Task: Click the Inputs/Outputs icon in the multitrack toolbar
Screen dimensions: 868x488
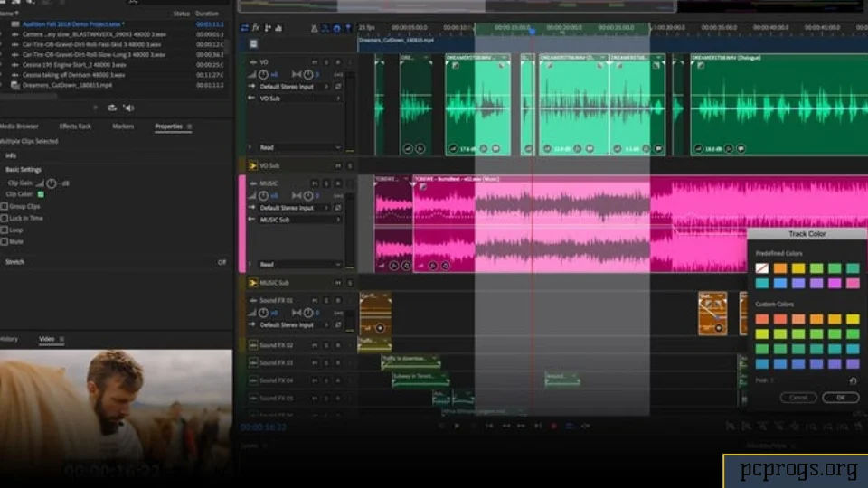Action: coord(245,28)
